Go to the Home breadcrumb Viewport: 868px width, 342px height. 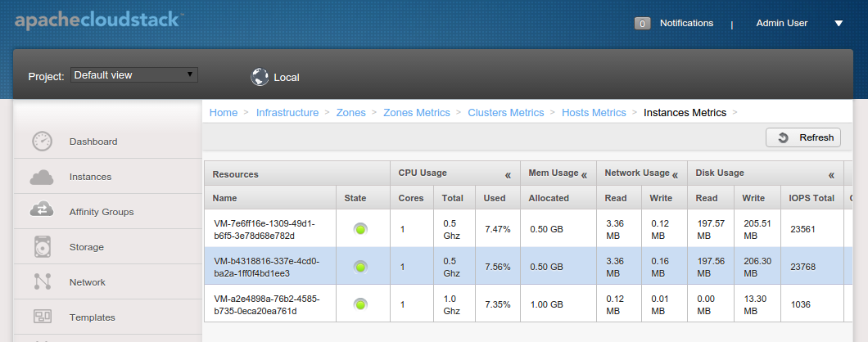[223, 112]
